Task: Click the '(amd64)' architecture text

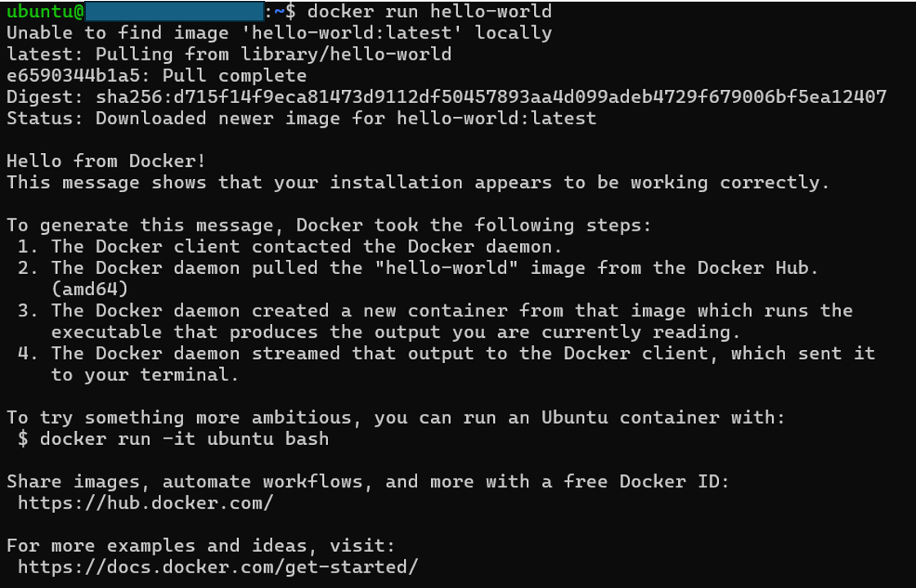Action: point(90,289)
